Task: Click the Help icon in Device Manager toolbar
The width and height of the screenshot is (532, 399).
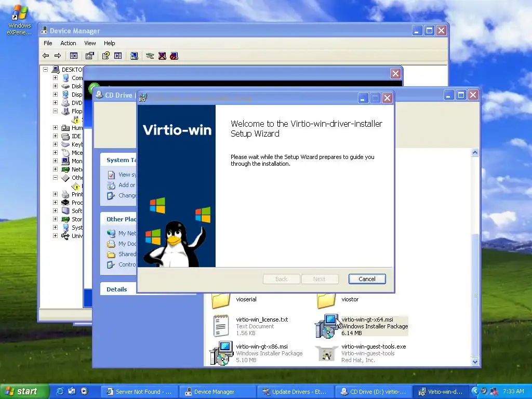Action: (106, 56)
